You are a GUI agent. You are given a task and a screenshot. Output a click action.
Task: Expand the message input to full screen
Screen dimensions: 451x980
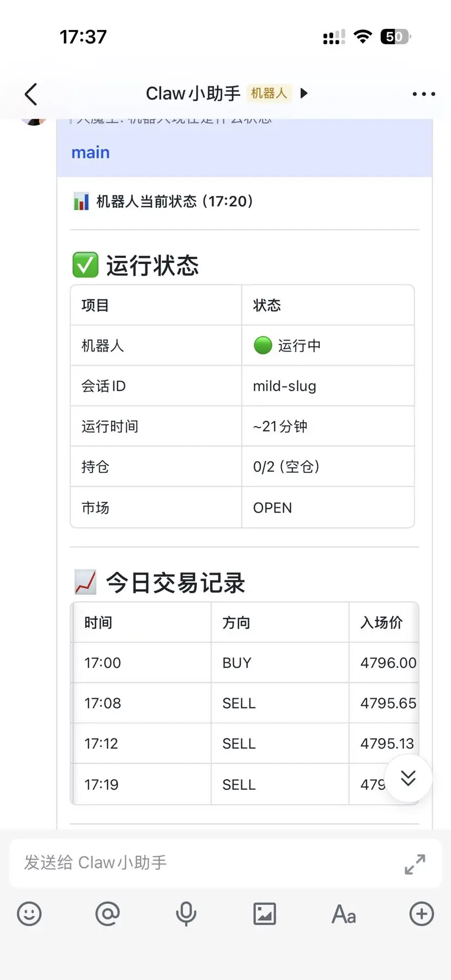click(x=415, y=864)
